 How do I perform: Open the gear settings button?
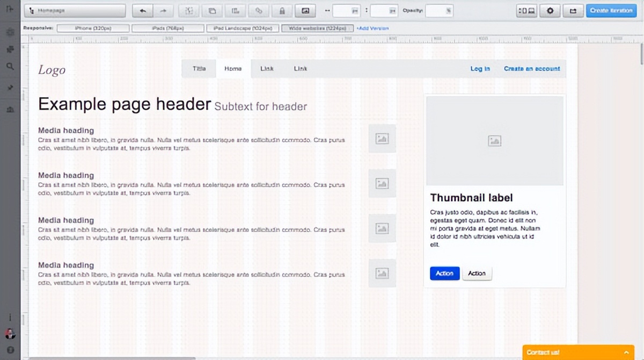550,11
